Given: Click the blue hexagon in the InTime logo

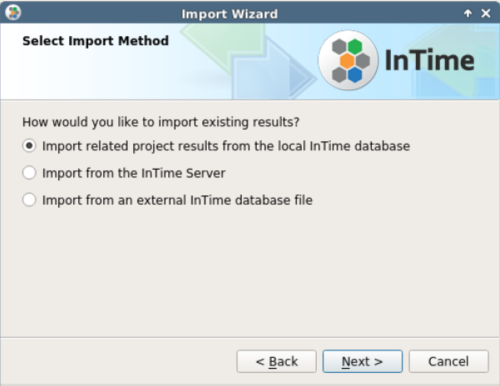Looking at the screenshot, I should coord(355,75).
